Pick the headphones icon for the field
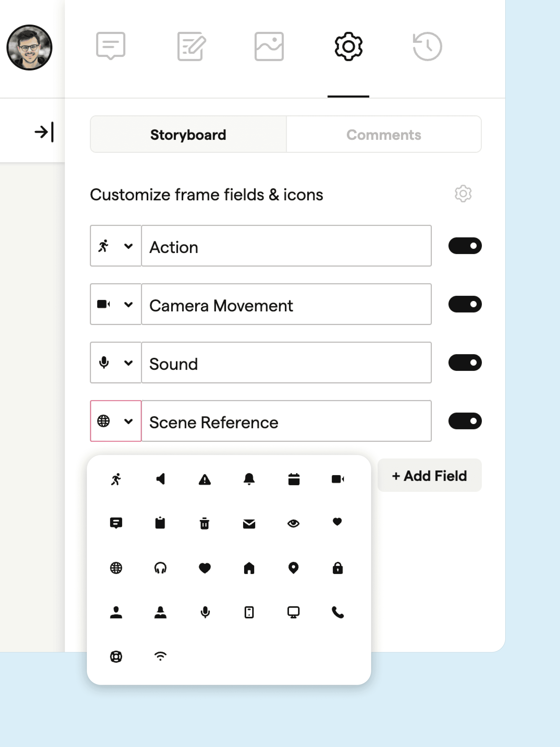 [161, 568]
